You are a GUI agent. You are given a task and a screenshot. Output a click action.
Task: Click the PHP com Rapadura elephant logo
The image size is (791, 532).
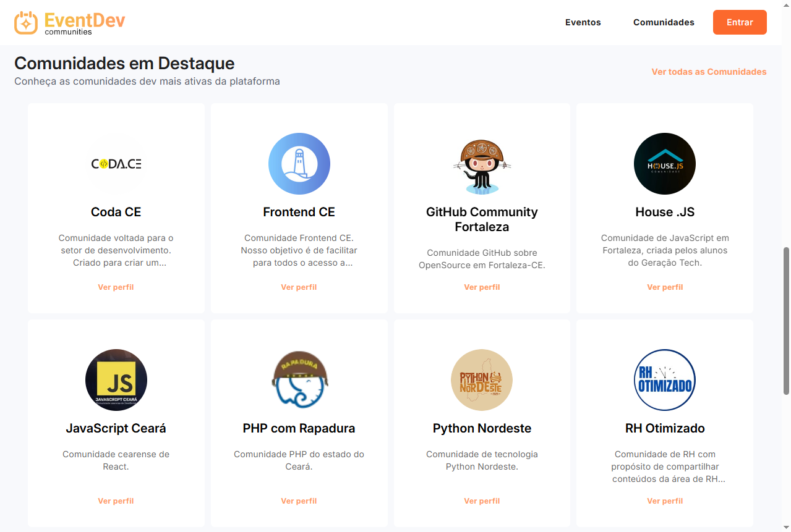[299, 380]
